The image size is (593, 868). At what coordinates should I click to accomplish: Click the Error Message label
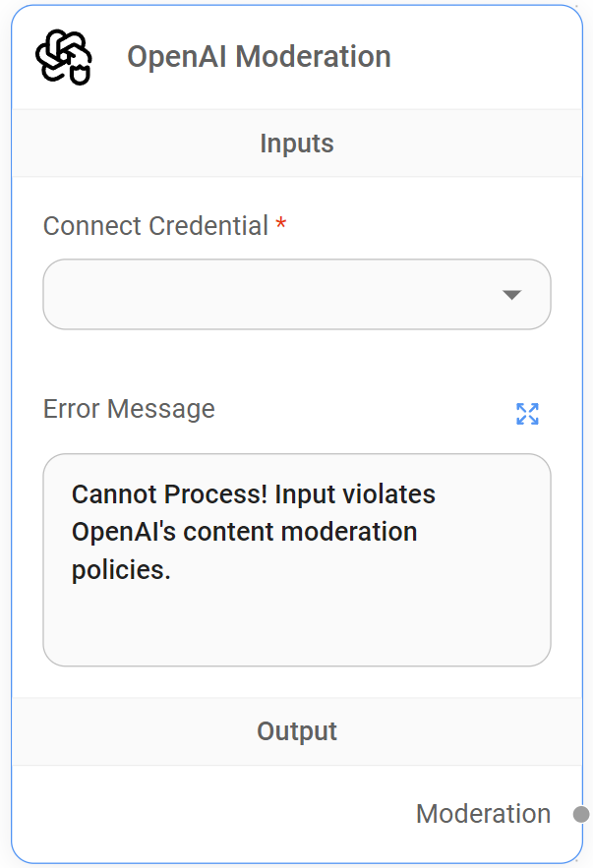(x=129, y=409)
